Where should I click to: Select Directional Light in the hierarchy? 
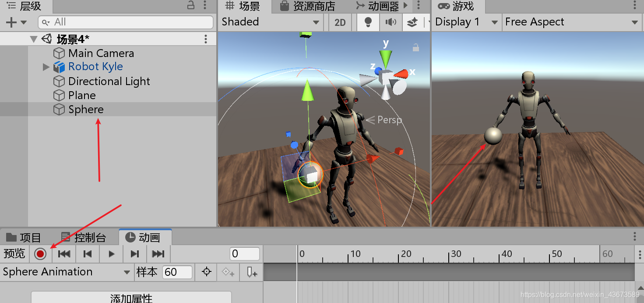tap(108, 81)
